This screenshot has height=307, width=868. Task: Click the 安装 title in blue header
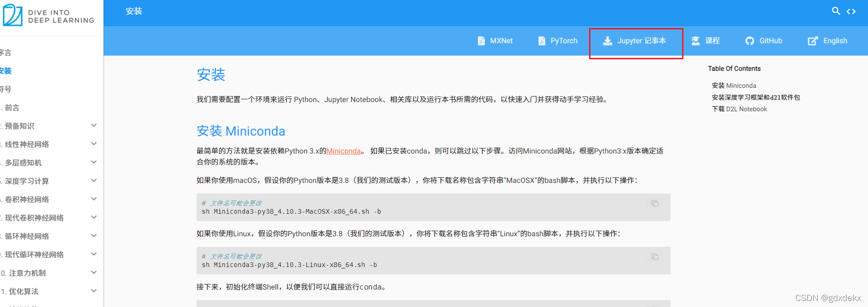134,11
